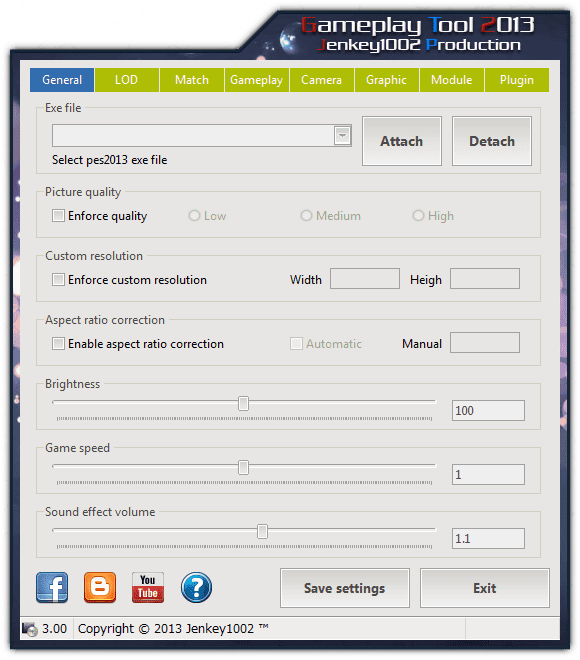Enable the Enforce custom resolution checkbox
The height and width of the screenshot is (660, 580).
[58, 280]
